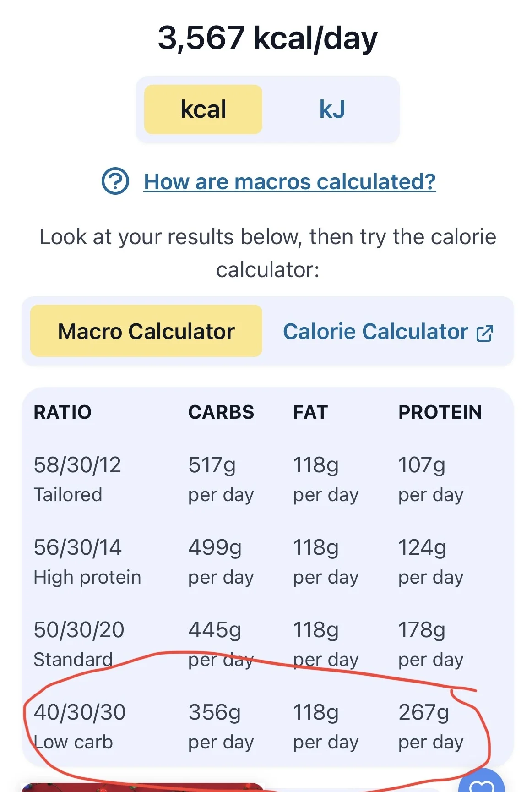Switch units to kJ
Viewport: 532px width, 792px height.
click(x=332, y=109)
